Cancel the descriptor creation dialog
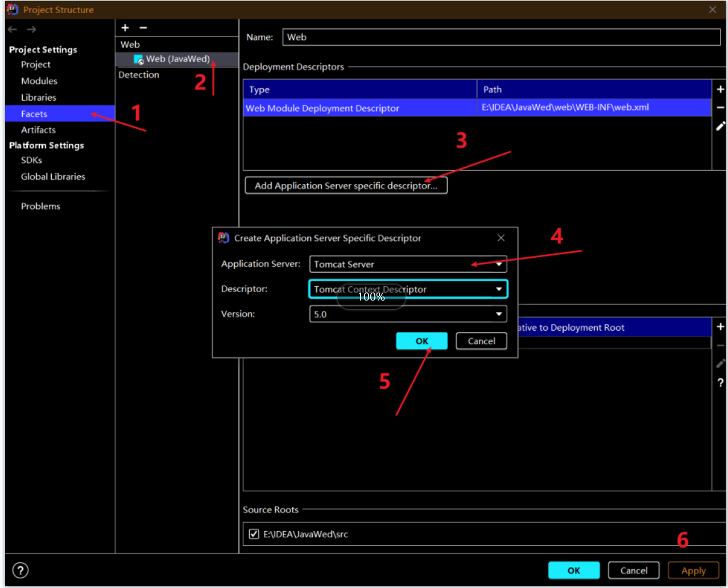Image resolution: width=728 pixels, height=588 pixels. point(481,341)
